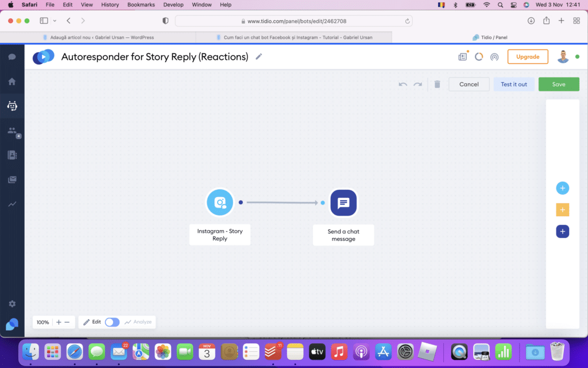Viewport: 588px width, 368px height.
Task: Open the Email marketing sidebar icon
Action: (x=12, y=179)
